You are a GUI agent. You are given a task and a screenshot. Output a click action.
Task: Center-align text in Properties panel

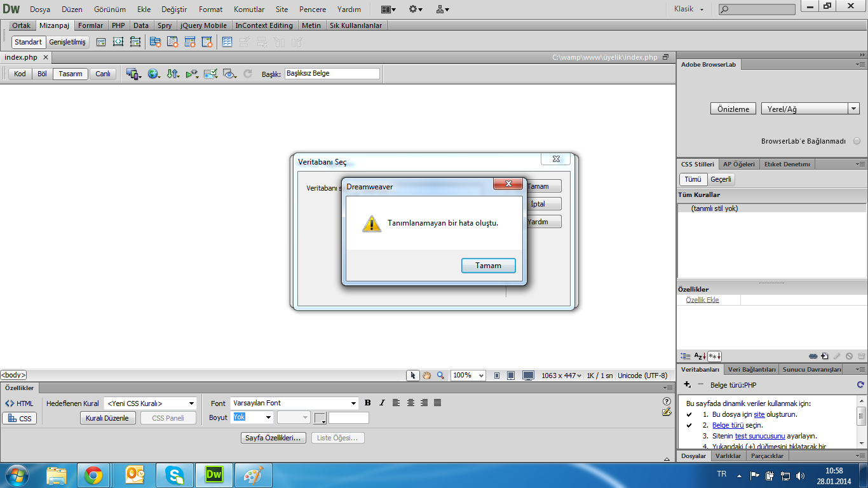click(410, 403)
